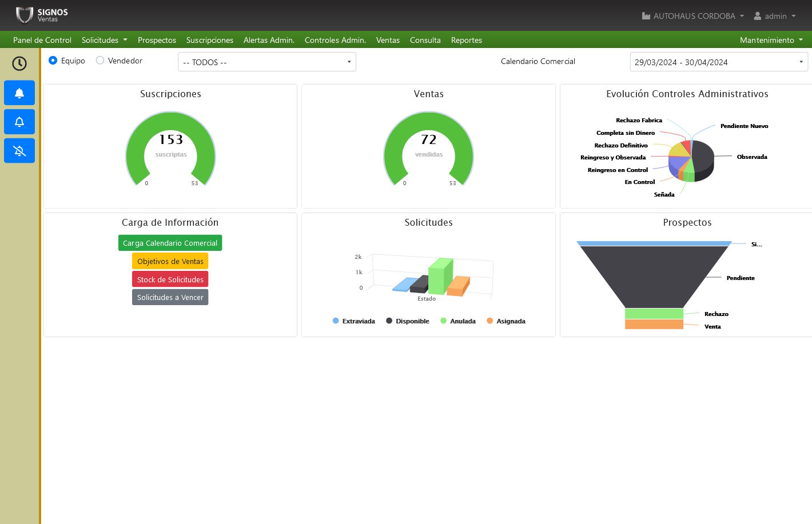The width and height of the screenshot is (812, 524).
Task: Expand the Calendario Comercial date range dropdown
Action: 718,62
